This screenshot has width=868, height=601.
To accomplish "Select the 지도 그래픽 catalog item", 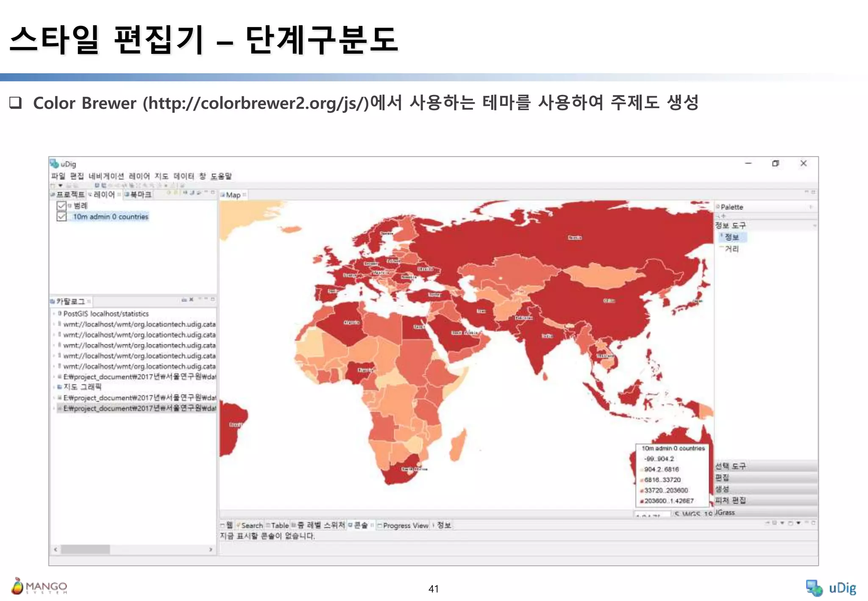I will [x=83, y=387].
